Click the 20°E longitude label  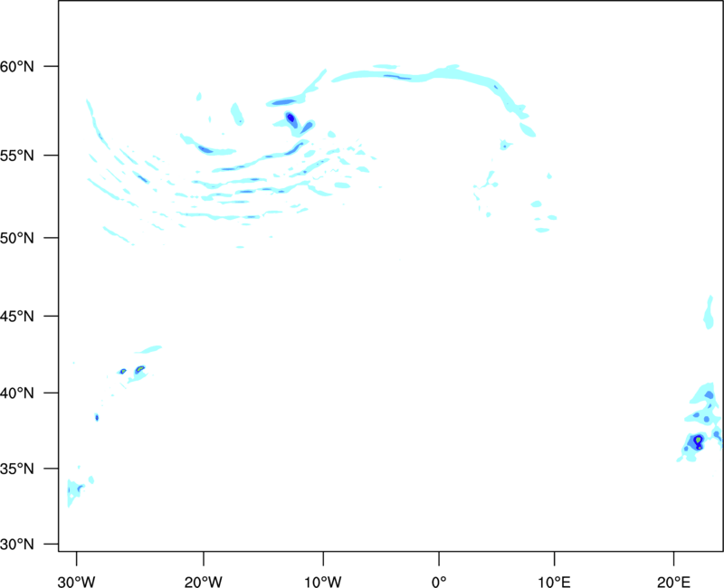(x=673, y=581)
